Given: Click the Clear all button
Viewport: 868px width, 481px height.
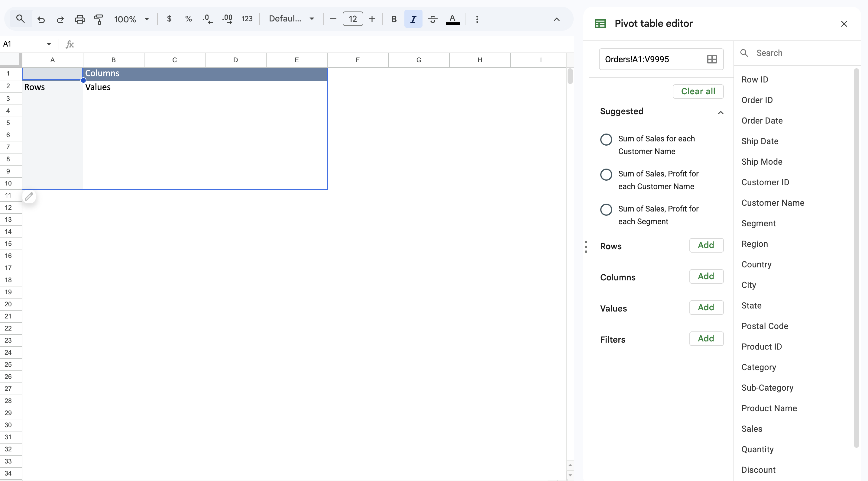Looking at the screenshot, I should 698,91.
